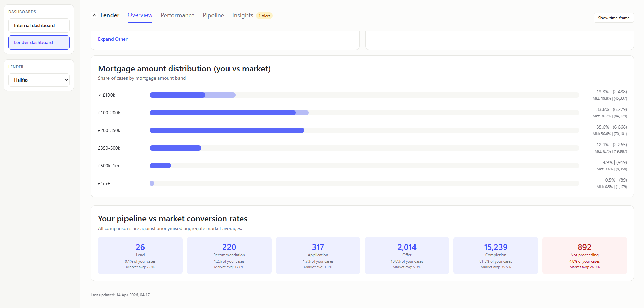Click the £200-350k distribution bar
This screenshot has width=644, height=308.
227,130
